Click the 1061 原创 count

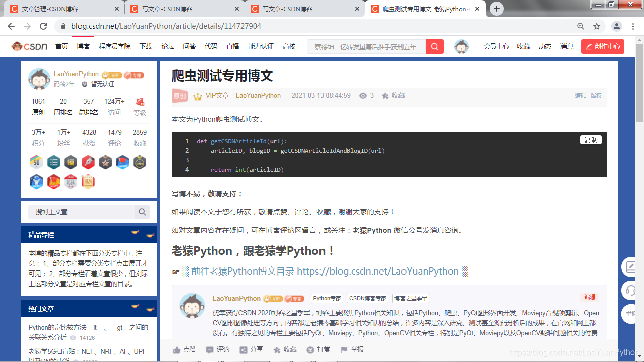38,107
